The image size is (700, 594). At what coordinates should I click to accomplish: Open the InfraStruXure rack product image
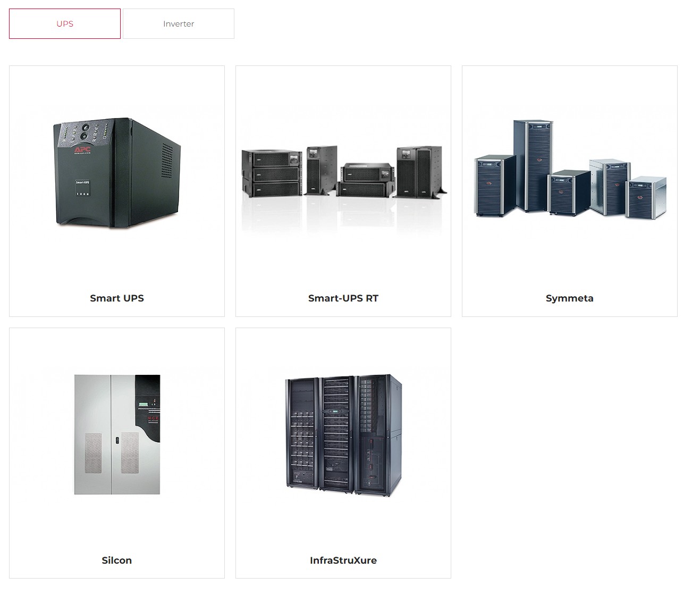point(343,435)
